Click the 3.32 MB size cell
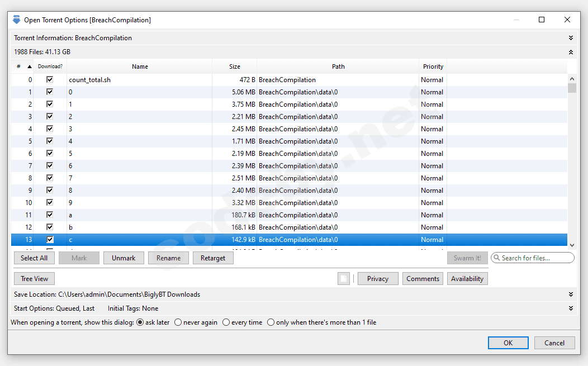 click(243, 202)
